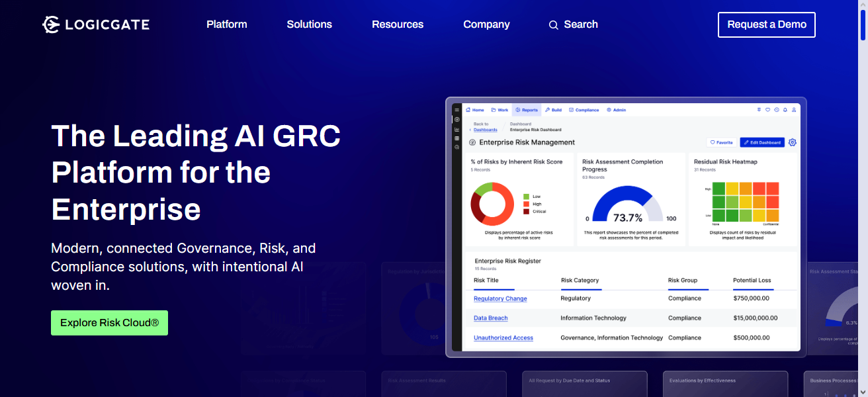Image resolution: width=868 pixels, height=397 pixels.
Task: Click the notifications bell icon
Action: click(x=785, y=110)
